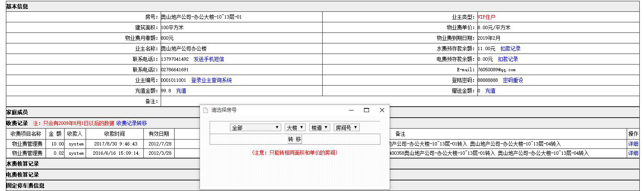Close the 请选择房号 dialog
644x191 pixels.
click(382, 110)
